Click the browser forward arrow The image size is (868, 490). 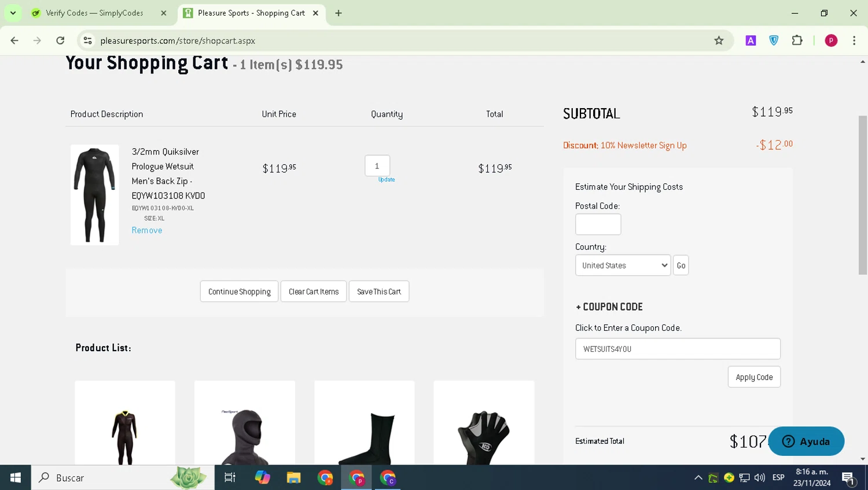37,40
